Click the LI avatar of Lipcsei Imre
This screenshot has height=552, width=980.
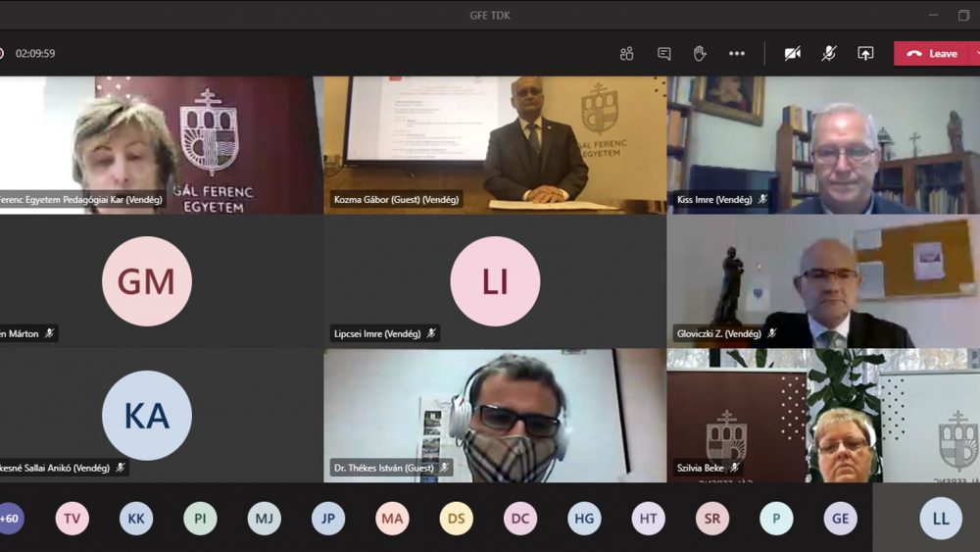(495, 281)
